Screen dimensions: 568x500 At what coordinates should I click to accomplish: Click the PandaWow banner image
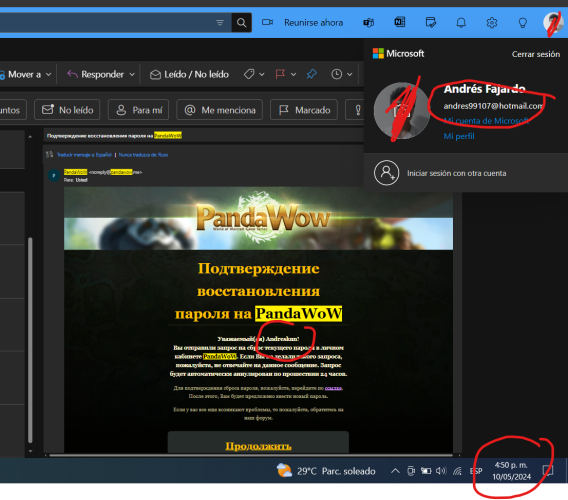(258, 218)
